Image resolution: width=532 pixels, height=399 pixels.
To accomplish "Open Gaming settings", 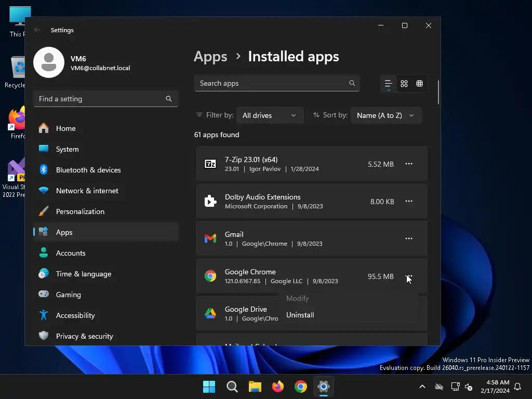I will [x=106, y=295].
